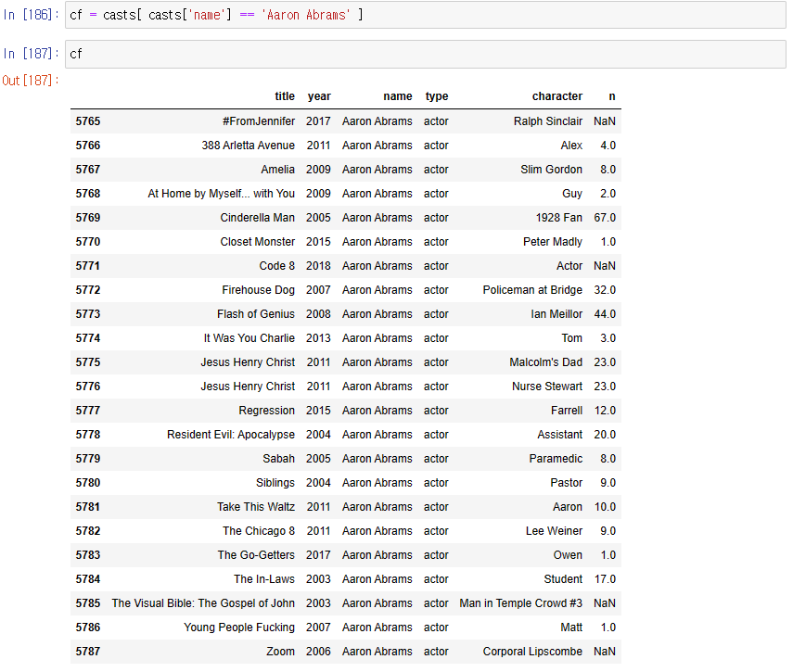This screenshot has width=793, height=672.
Task: Select the title cell 'Amelia'
Action: (x=277, y=170)
